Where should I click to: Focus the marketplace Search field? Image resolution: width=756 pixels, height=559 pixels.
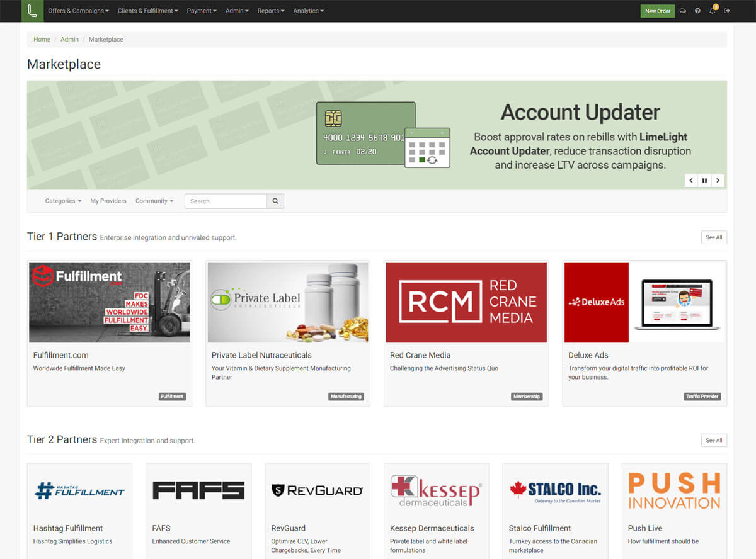(226, 201)
